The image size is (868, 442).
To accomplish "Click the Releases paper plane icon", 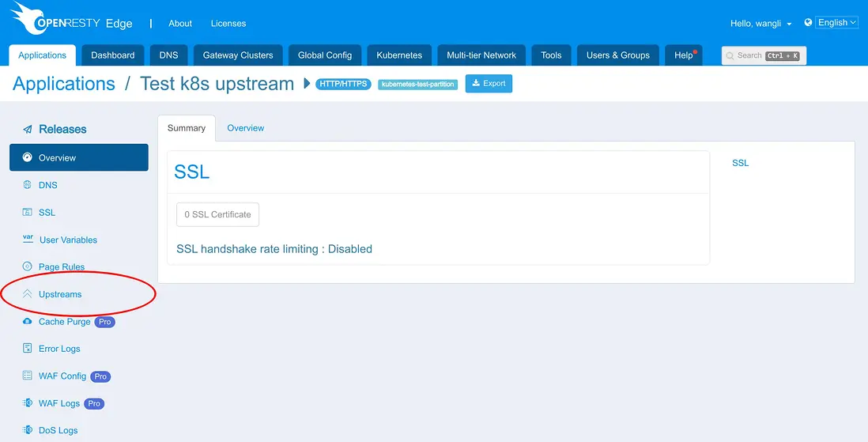I will [27, 130].
